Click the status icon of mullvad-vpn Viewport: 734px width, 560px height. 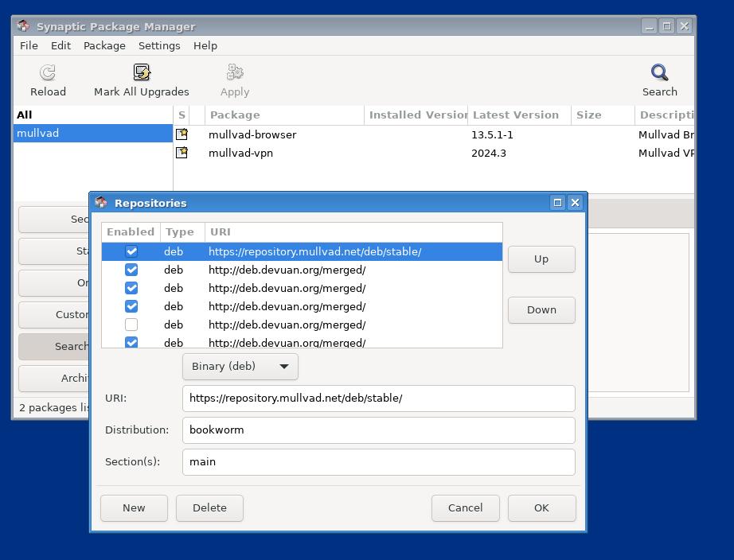click(182, 153)
